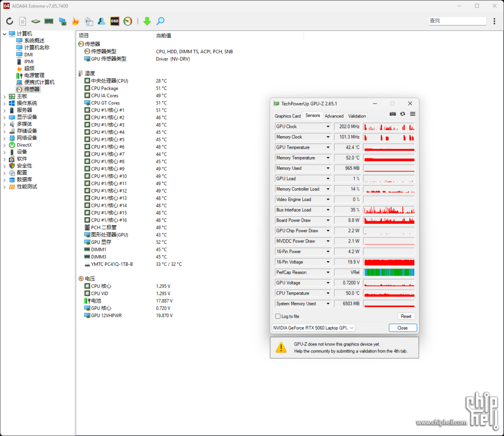
Task: Take a GPU-Z screenshot with camera icon
Action: (393, 114)
